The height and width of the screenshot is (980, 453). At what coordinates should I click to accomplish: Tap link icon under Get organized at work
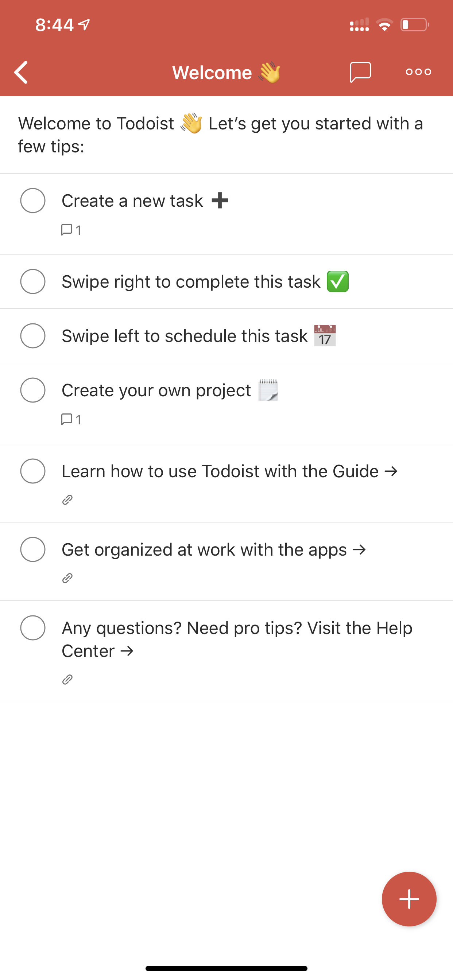click(67, 578)
